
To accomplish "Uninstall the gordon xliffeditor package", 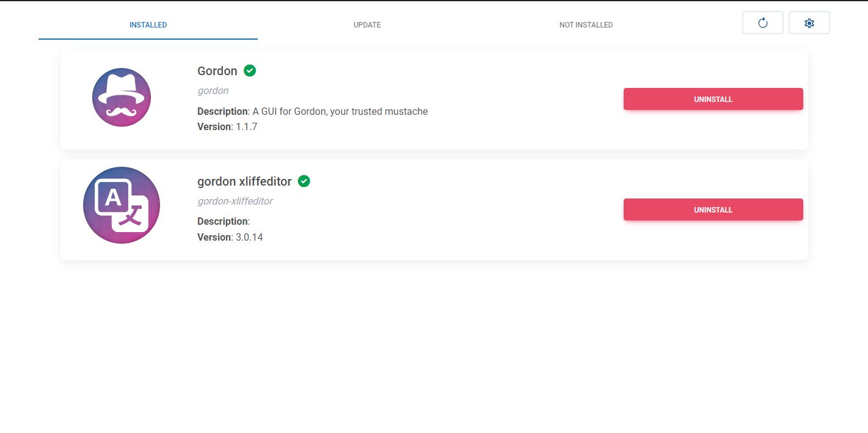I will click(x=713, y=209).
